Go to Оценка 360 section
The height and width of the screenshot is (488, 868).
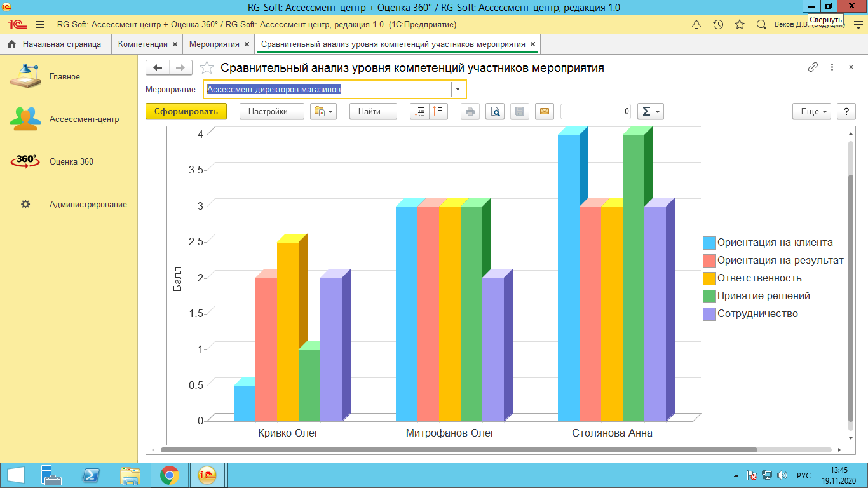[69, 162]
